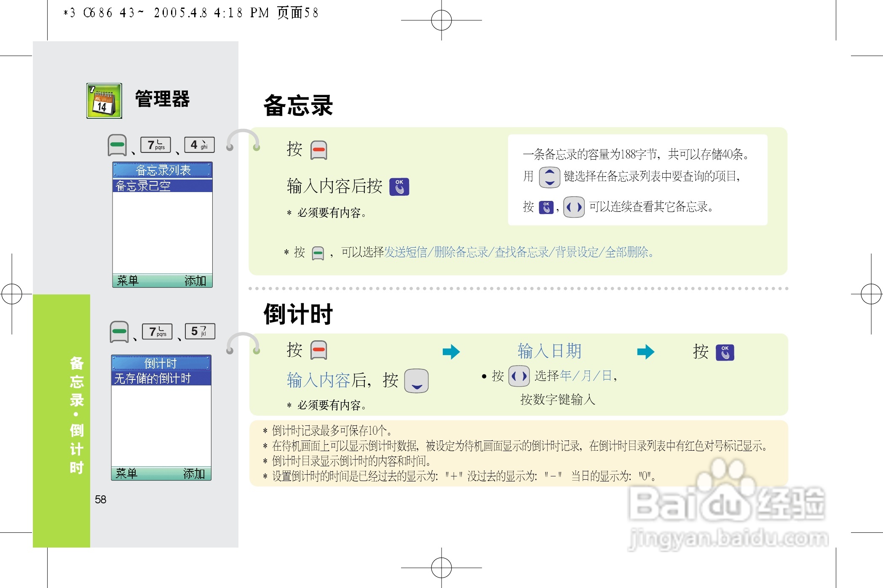
Task: Click the green calendar 管理器 icon
Action: click(104, 101)
